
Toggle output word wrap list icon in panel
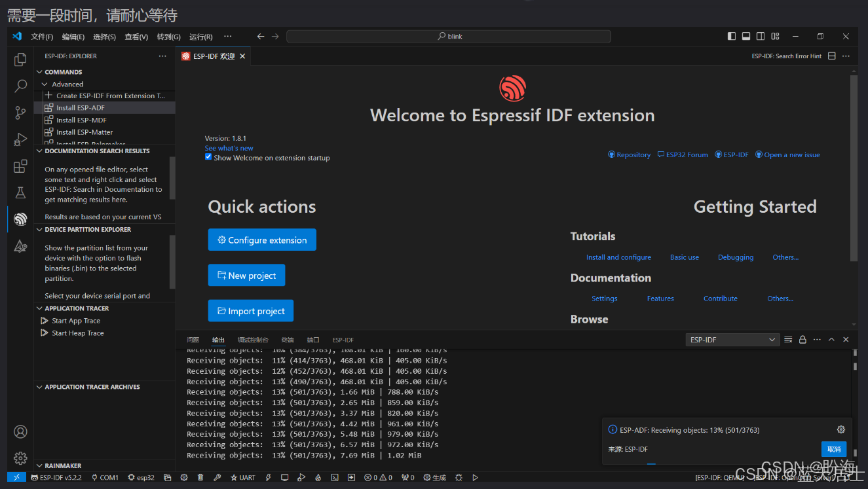pyautogui.click(x=788, y=340)
